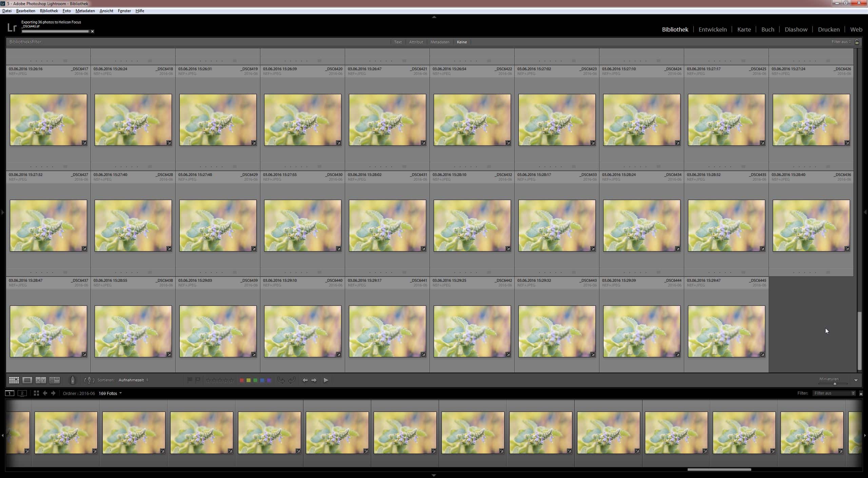Image resolution: width=868 pixels, height=478 pixels.
Task: Switch to the Entwickeln module
Action: coord(713,29)
